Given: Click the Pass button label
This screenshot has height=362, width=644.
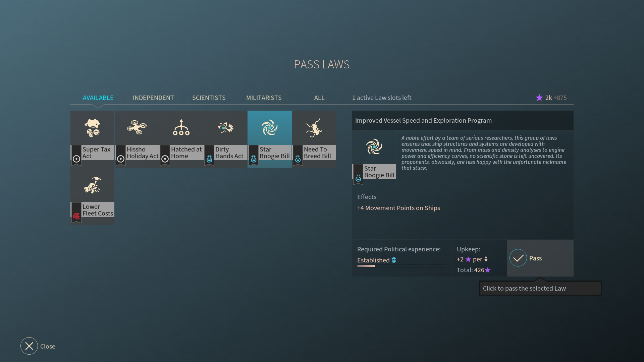Looking at the screenshot, I should (x=535, y=258).
